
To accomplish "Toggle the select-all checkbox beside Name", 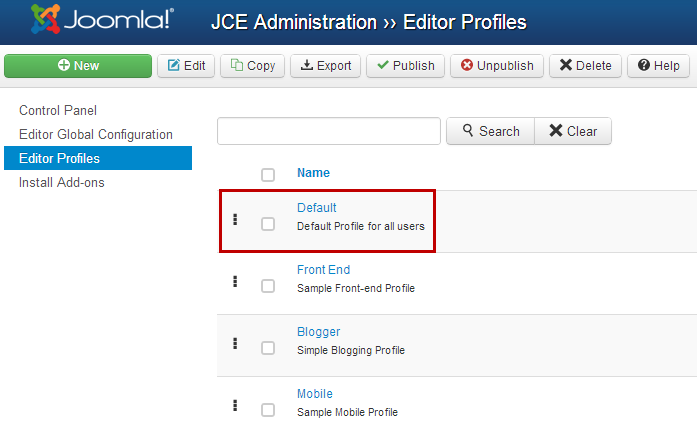I will (268, 175).
